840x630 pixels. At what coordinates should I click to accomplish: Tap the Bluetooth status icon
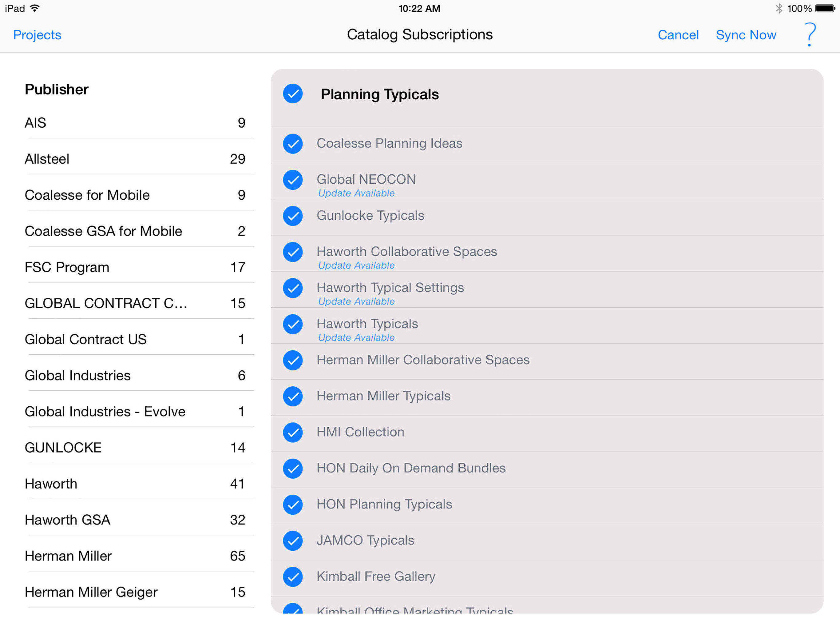[x=779, y=8]
